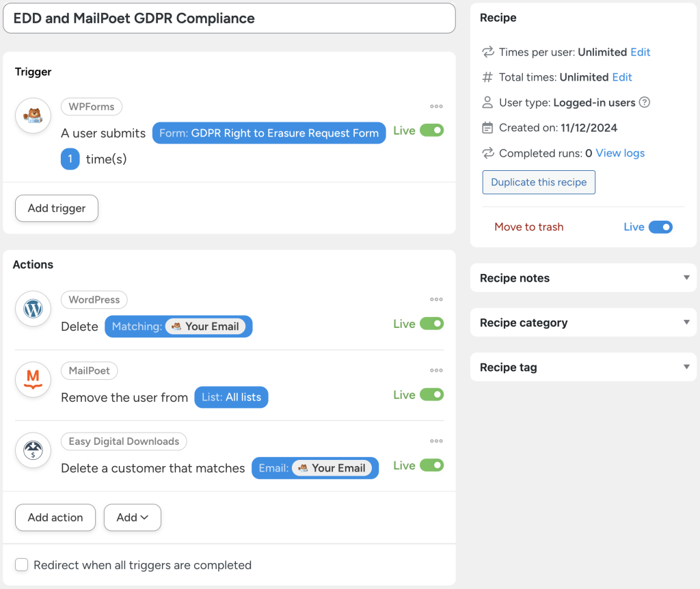Click the recipe title input field
This screenshot has width=700, height=589.
[x=229, y=18]
